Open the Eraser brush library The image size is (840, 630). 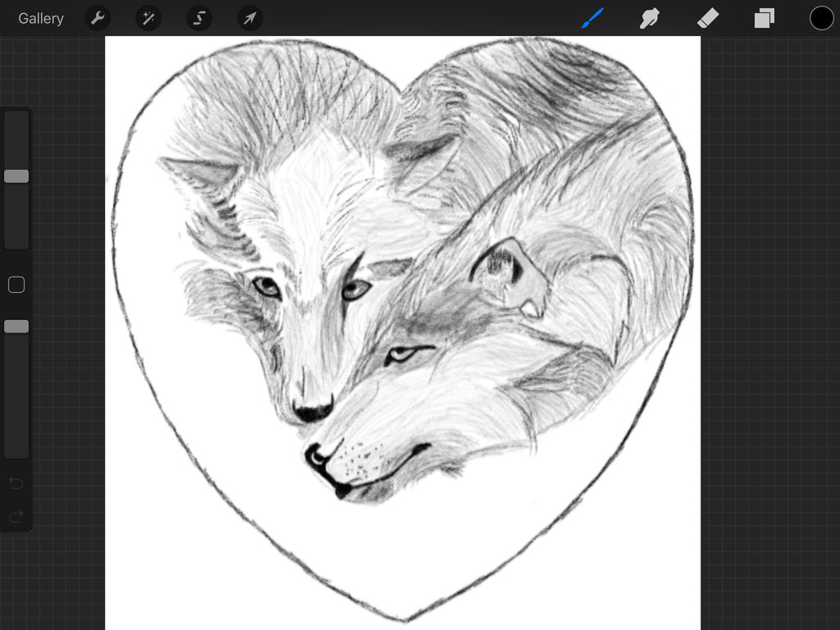pos(708,18)
